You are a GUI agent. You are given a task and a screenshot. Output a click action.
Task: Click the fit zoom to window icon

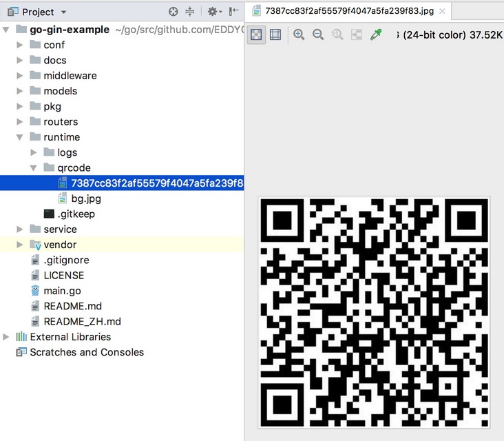coord(357,34)
